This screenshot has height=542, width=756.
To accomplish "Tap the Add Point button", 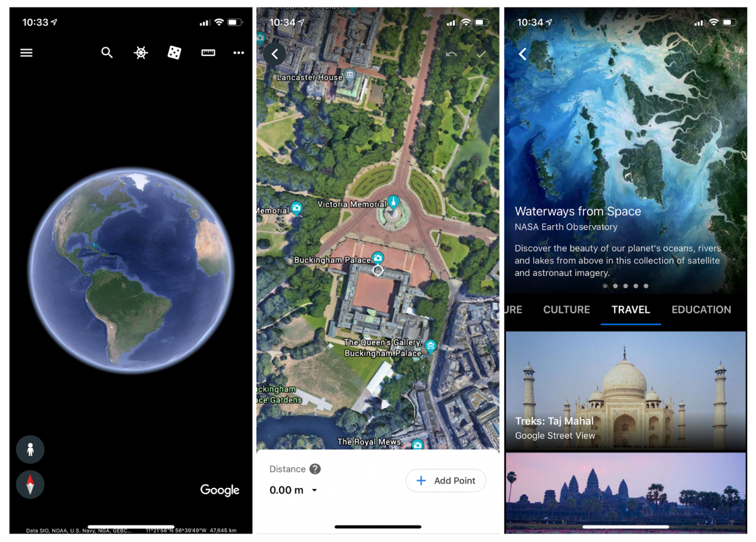I will [445, 480].
